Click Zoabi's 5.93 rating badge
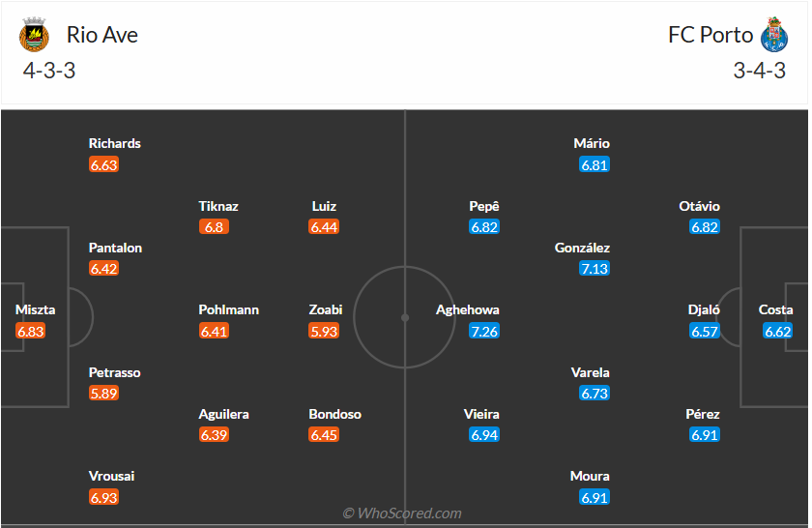 click(x=325, y=332)
